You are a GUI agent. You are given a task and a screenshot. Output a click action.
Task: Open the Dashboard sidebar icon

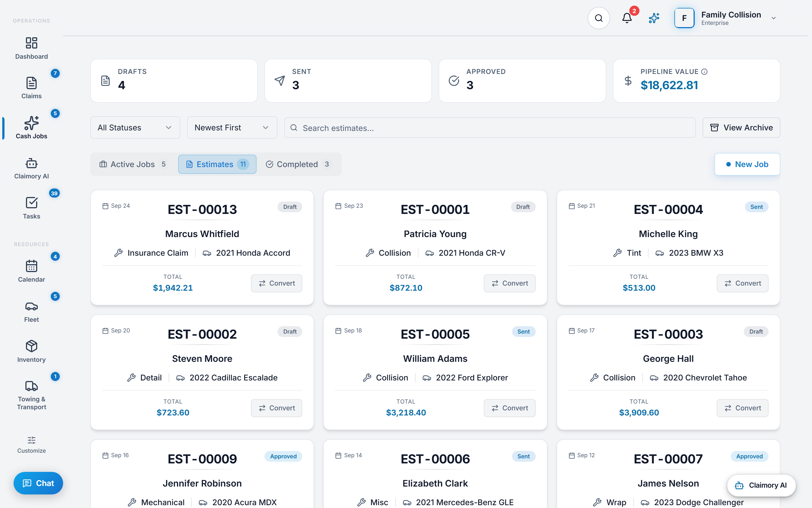point(32,43)
